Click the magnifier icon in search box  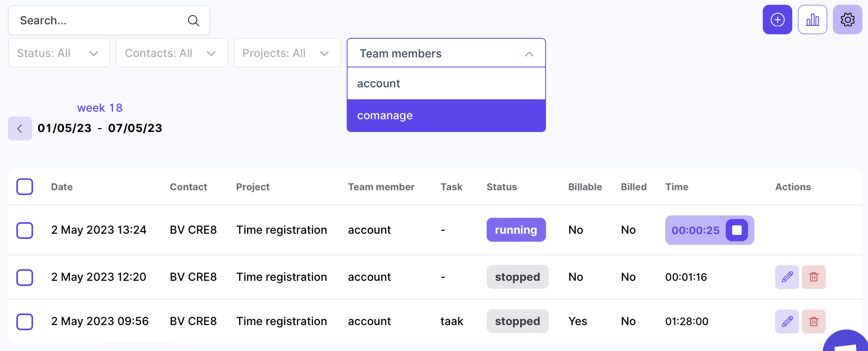193,20
